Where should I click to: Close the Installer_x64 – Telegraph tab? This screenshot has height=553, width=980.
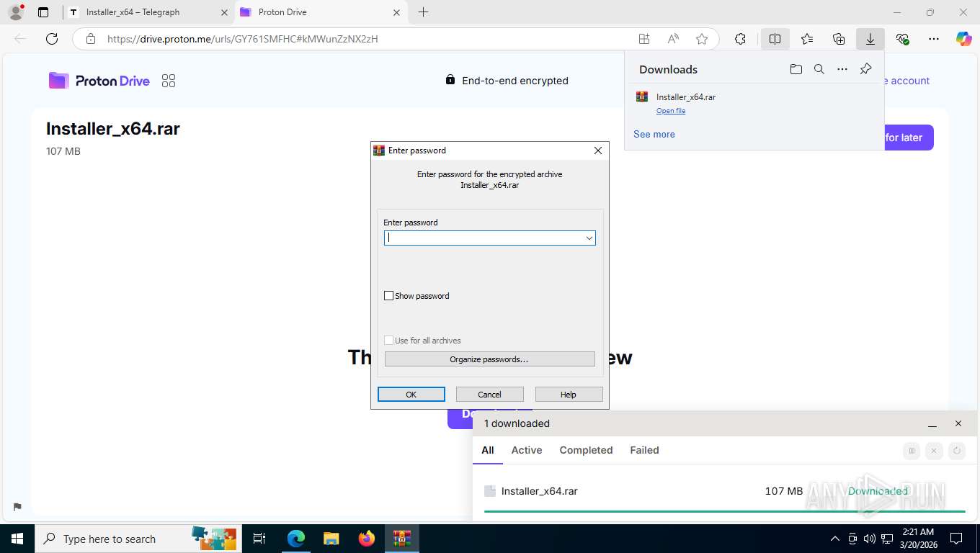(x=224, y=12)
